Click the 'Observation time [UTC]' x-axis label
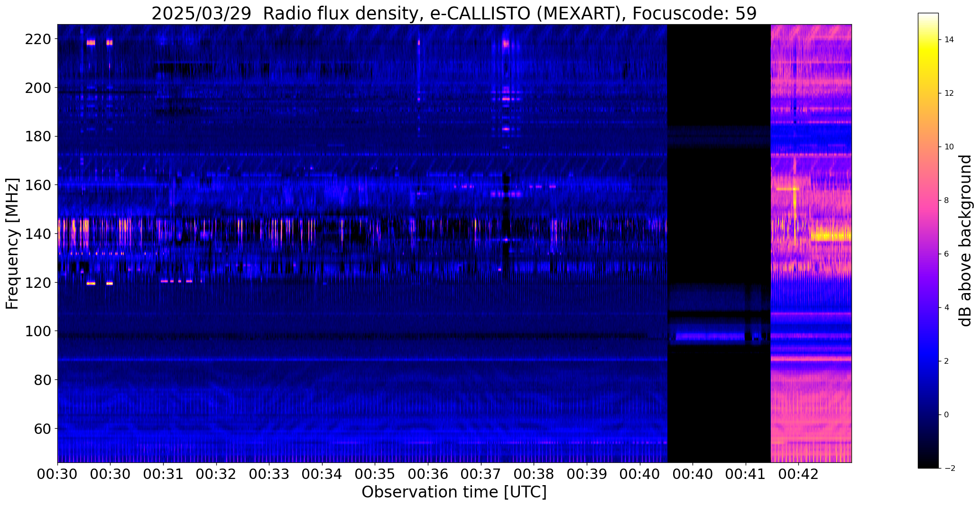Image resolution: width=980 pixels, height=506 pixels. [454, 492]
